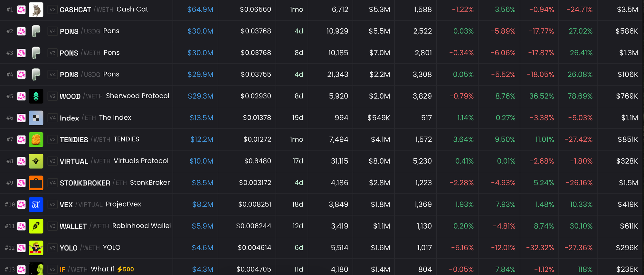Screen dimensions: 644x275
Task: Click the 118% change value
Action: [x=585, y=269]
